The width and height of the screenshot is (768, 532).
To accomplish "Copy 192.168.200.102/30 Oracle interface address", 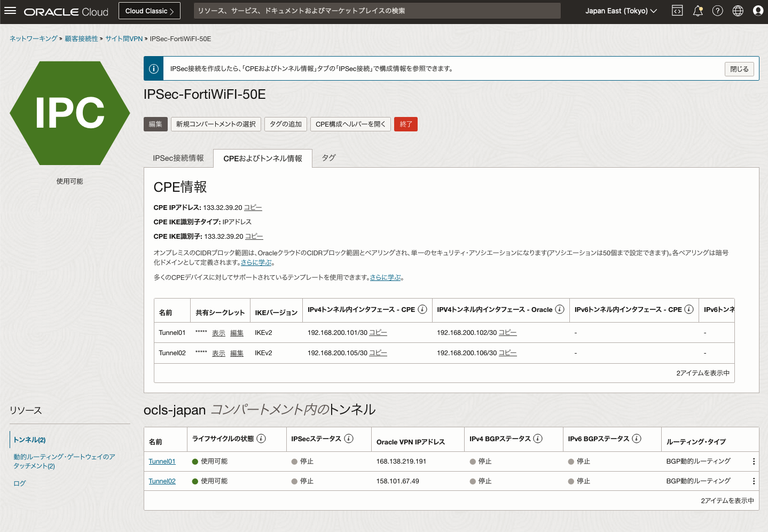I will coord(508,333).
